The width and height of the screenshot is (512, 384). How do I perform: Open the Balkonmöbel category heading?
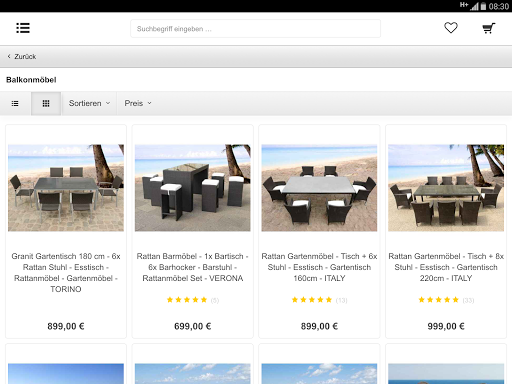click(31, 80)
